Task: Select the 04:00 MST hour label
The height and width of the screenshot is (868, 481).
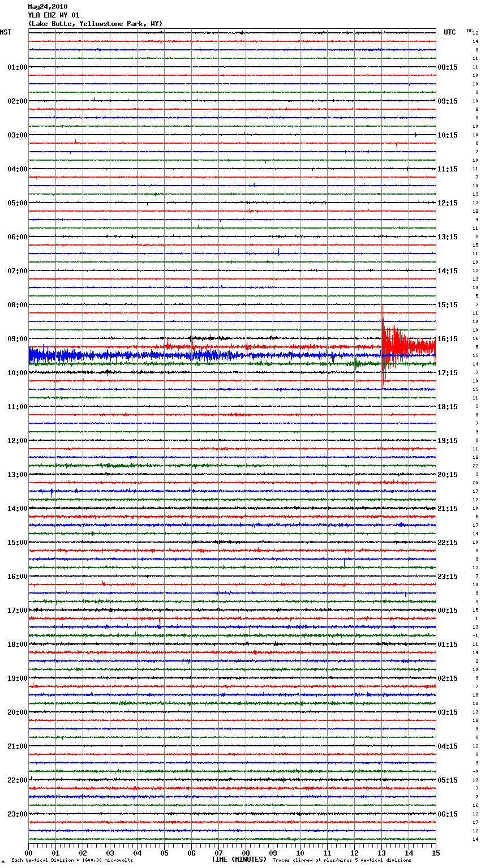Action: click(x=18, y=169)
